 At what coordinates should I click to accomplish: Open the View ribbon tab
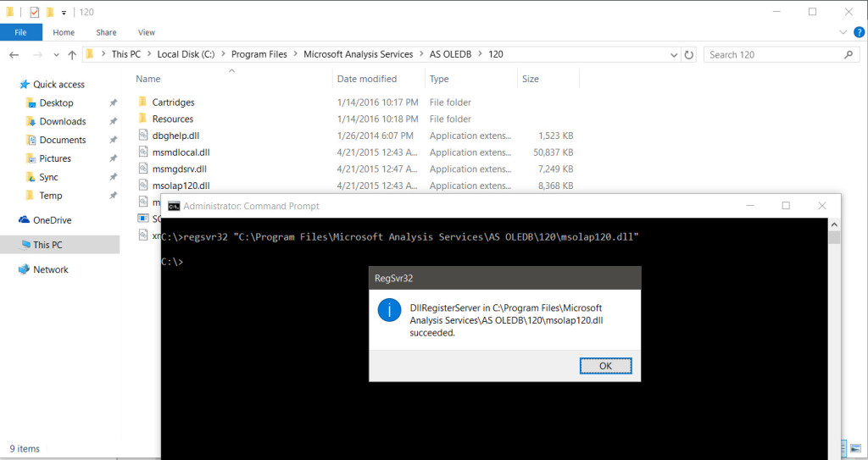tap(147, 32)
